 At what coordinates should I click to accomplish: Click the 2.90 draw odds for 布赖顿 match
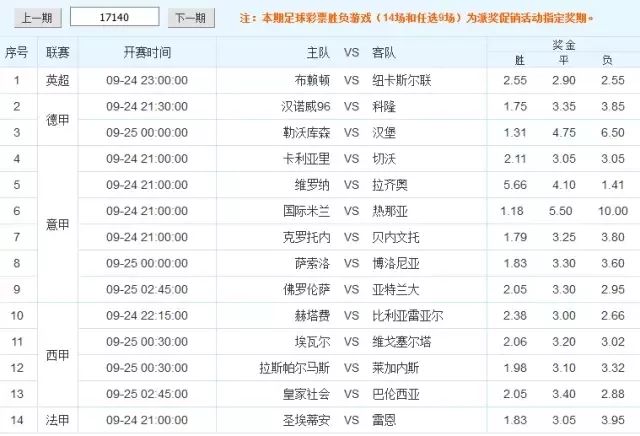pos(564,80)
